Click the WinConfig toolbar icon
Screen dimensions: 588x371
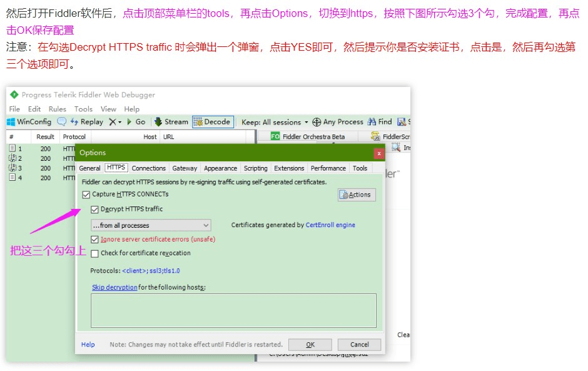click(x=11, y=122)
